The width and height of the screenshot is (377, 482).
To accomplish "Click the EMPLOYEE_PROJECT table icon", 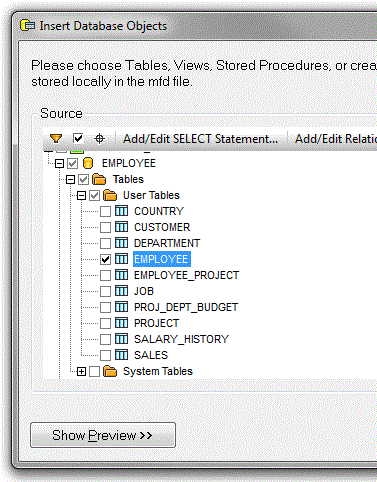I will point(121,275).
